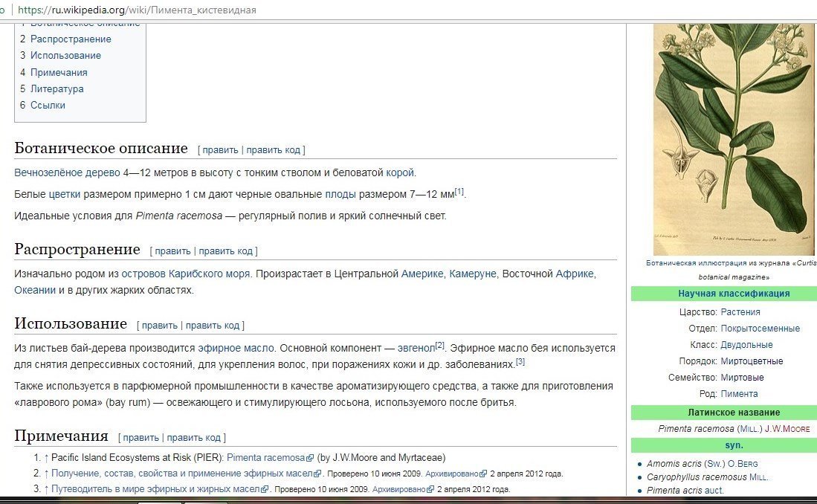This screenshot has height=504, width=817.
Task: Open the botanical illustration image of the plant
Action: 734,139
